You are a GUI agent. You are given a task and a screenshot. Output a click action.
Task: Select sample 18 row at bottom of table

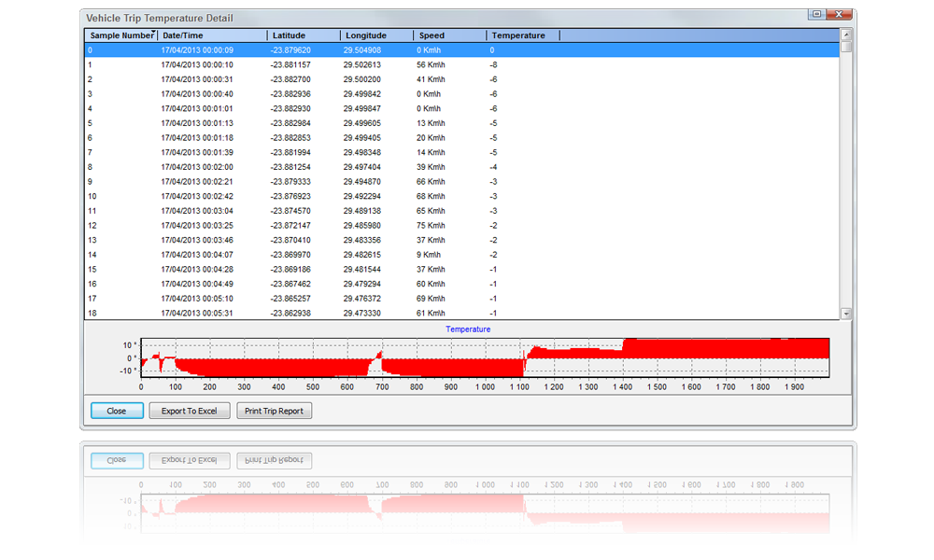click(374, 313)
